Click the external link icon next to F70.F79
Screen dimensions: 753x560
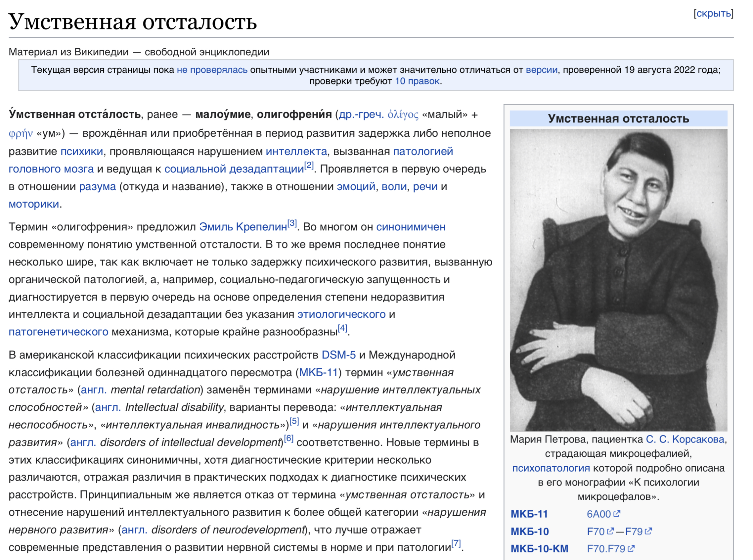coord(631,548)
